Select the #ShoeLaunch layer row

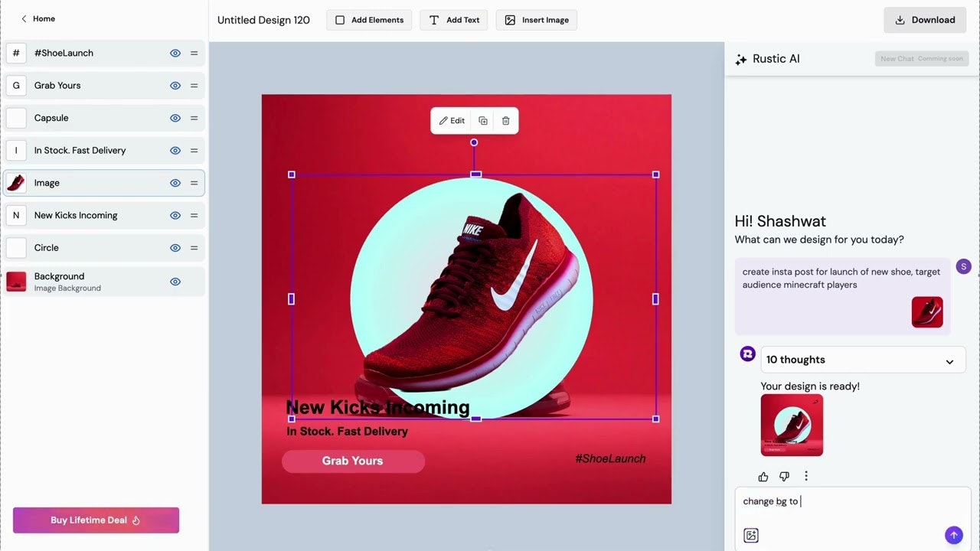click(104, 53)
